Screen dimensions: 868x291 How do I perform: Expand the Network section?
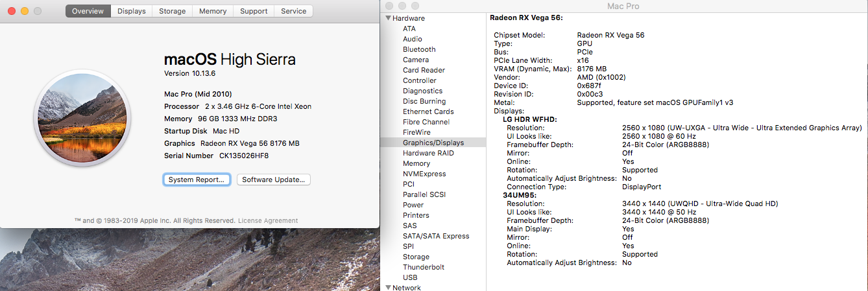(389, 288)
